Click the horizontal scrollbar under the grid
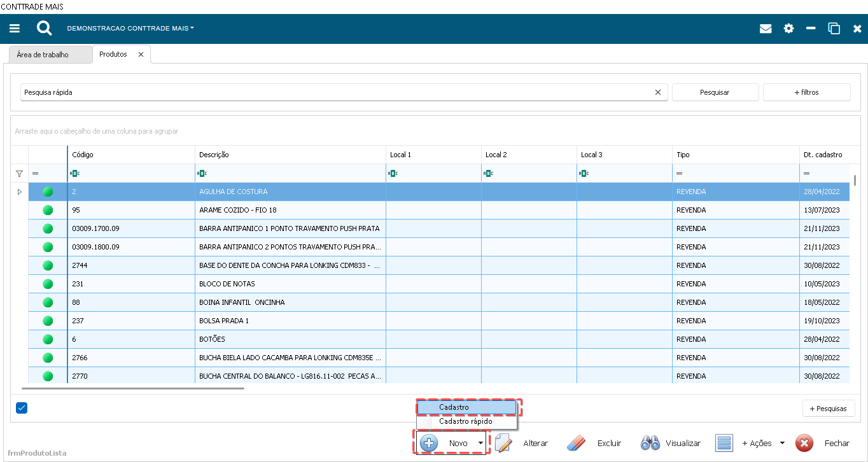Screen dimensions: 868x462 [133, 388]
